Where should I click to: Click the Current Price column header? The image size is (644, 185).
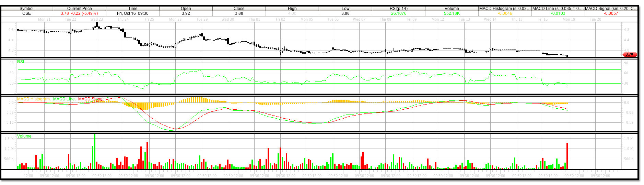(x=79, y=9)
